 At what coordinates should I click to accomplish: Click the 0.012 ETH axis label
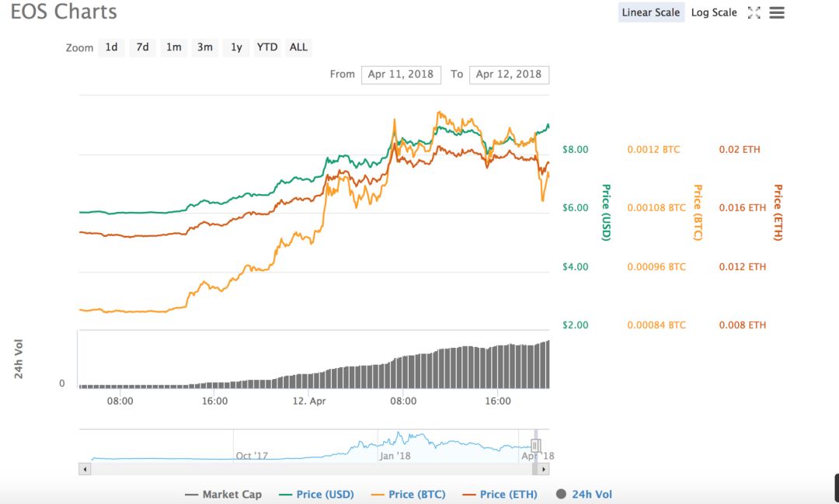click(743, 266)
